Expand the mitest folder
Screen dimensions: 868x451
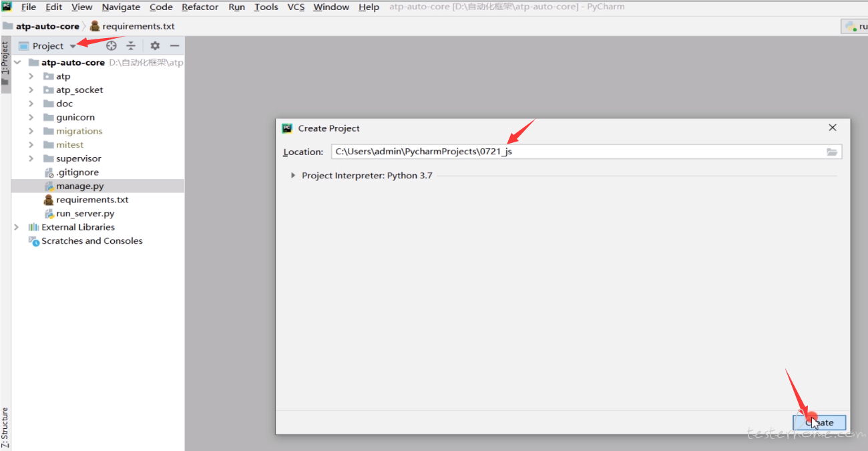point(31,145)
